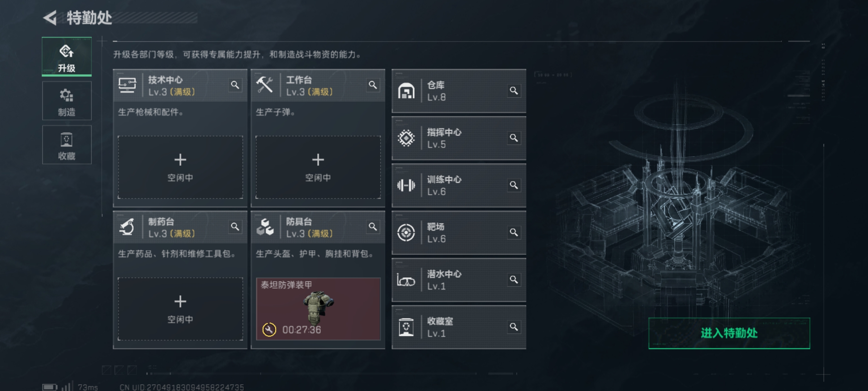Click the back arrow beside 特勤处
The width and height of the screenshot is (868, 391).
point(50,17)
